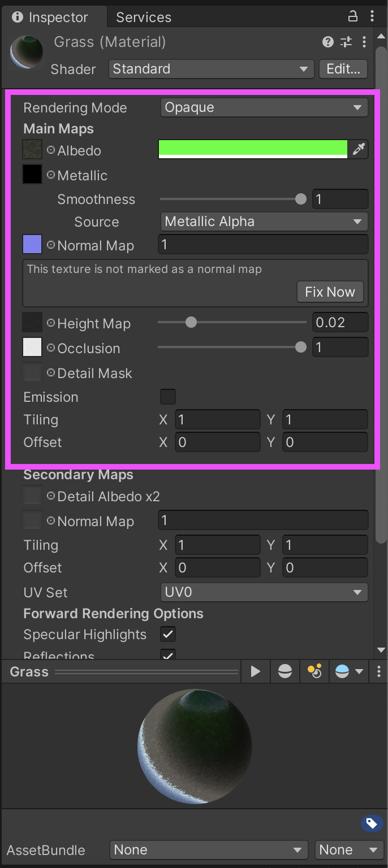Click the green Albedo color swatch
388x868 pixels.
click(x=253, y=149)
